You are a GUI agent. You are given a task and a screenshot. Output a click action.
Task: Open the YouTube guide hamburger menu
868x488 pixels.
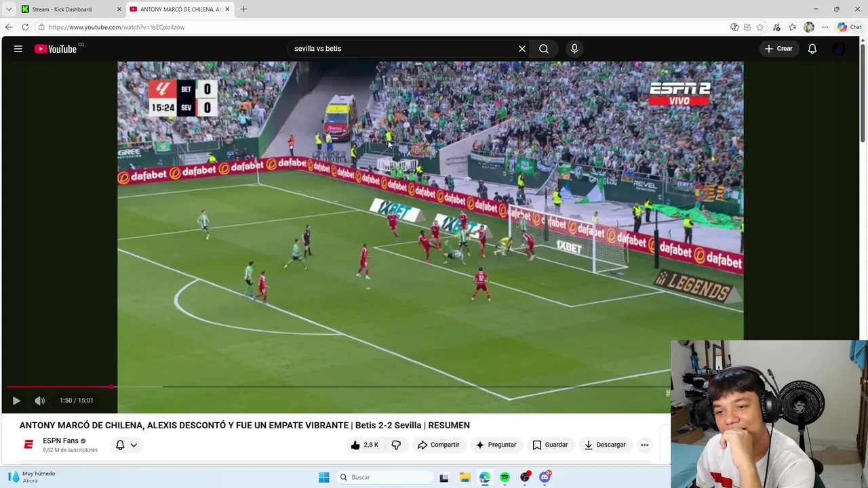(18, 49)
